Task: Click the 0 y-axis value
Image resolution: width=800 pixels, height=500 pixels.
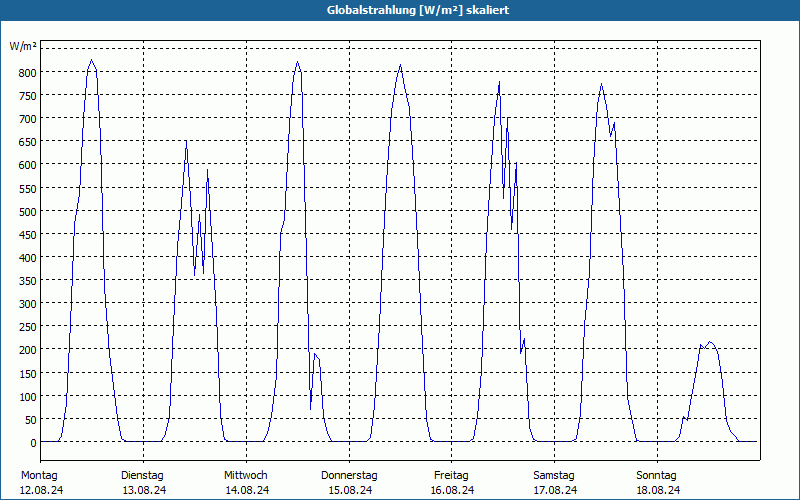Action: (x=33, y=443)
